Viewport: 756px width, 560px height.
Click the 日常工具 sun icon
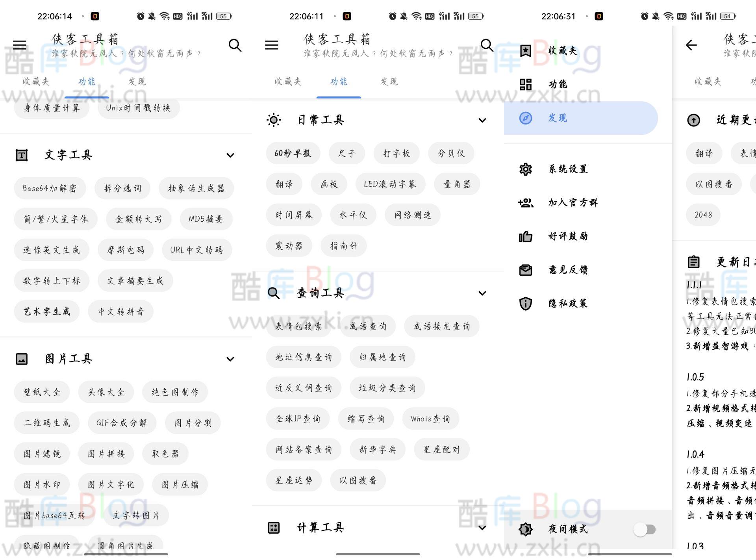274,119
